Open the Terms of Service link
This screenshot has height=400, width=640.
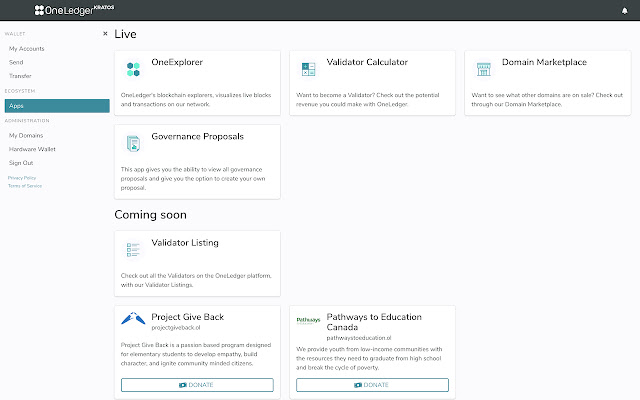point(25,186)
